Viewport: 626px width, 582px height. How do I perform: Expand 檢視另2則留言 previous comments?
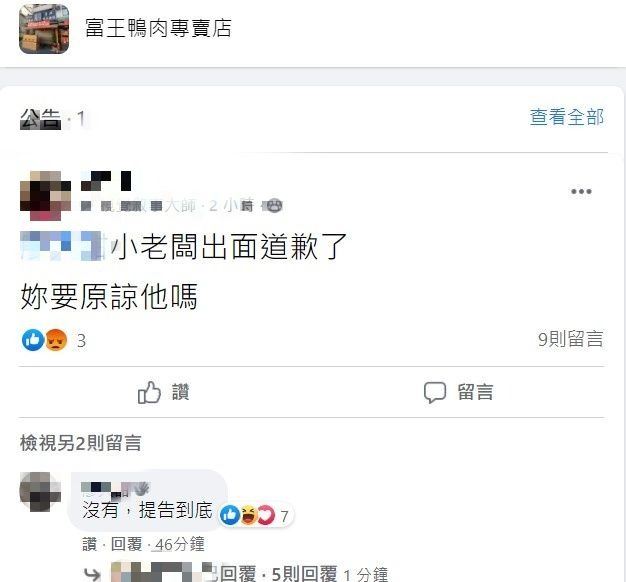(x=81, y=443)
